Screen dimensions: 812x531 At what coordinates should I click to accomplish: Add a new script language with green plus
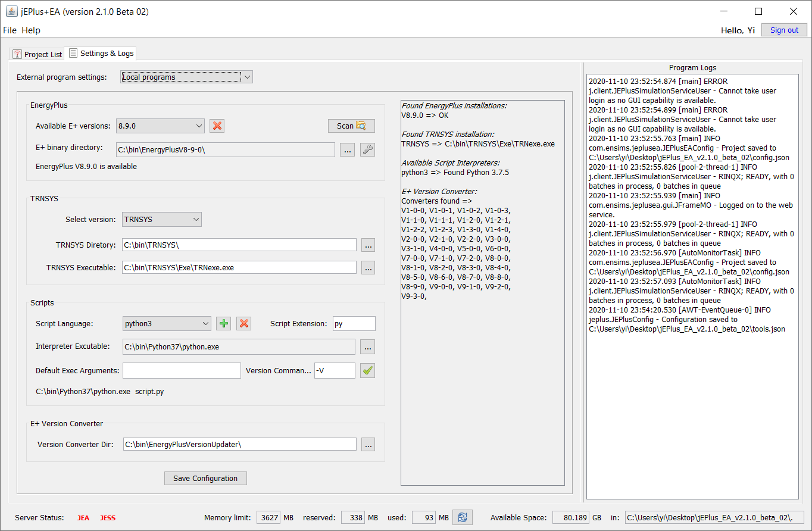(223, 323)
